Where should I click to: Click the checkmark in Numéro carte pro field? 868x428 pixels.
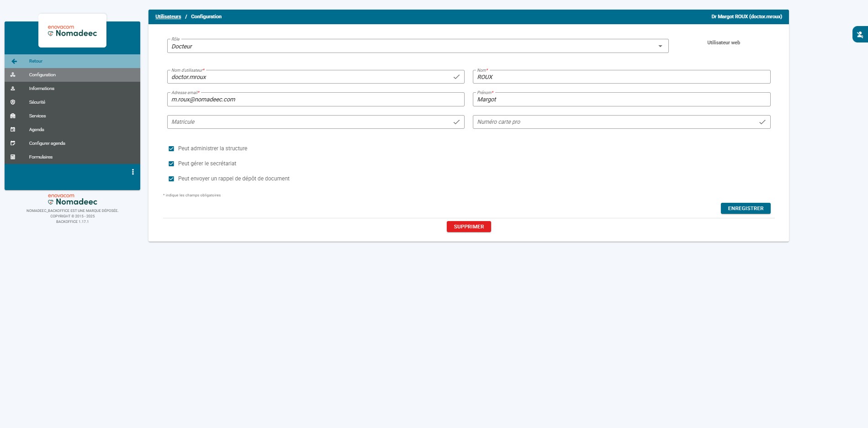[x=762, y=122]
